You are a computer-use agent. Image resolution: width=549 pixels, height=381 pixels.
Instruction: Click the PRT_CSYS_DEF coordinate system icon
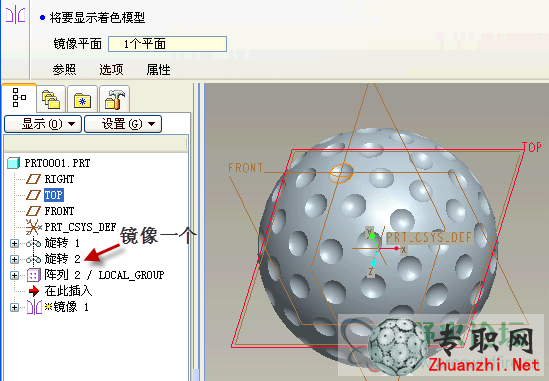[33, 227]
